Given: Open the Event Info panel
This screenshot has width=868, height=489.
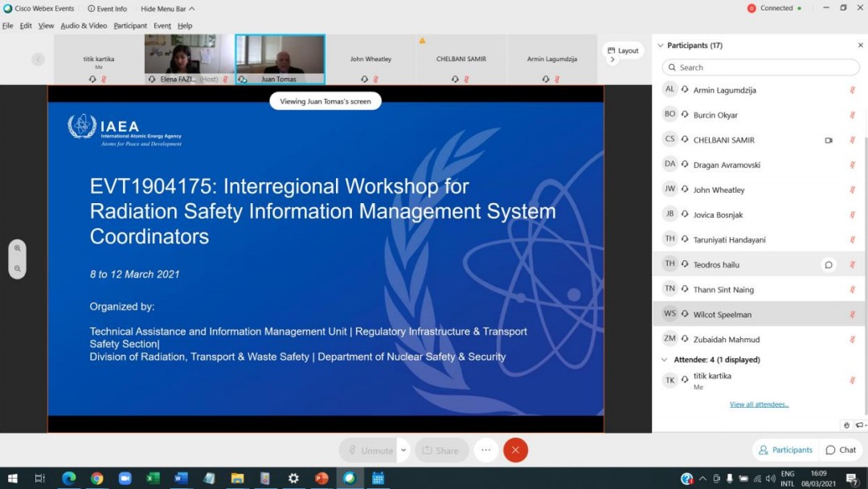Looking at the screenshot, I should (108, 9).
